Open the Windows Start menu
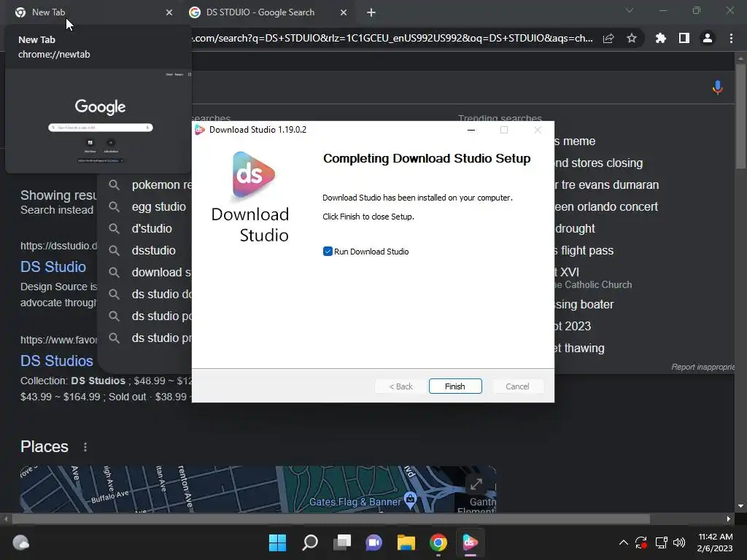Image resolution: width=747 pixels, height=560 pixels. [x=277, y=542]
